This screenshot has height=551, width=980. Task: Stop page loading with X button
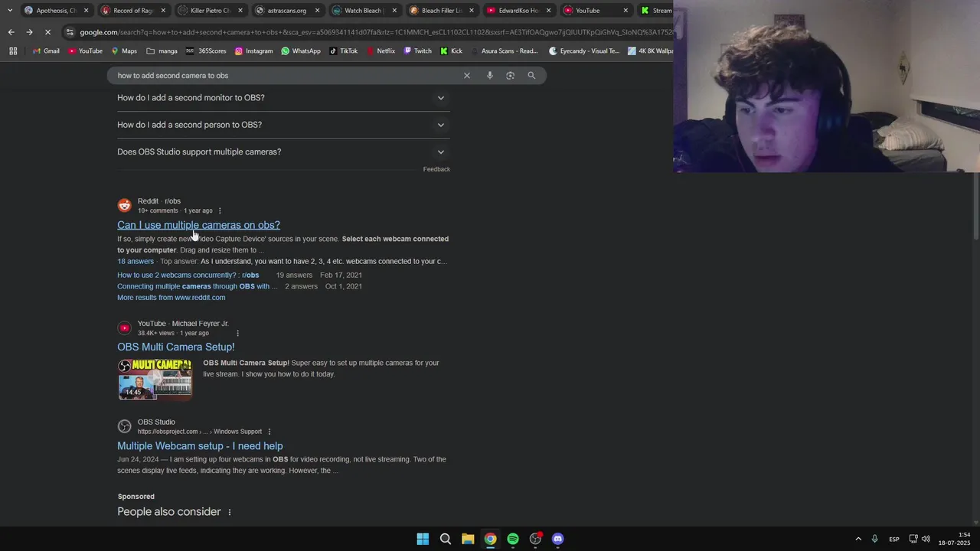(47, 32)
